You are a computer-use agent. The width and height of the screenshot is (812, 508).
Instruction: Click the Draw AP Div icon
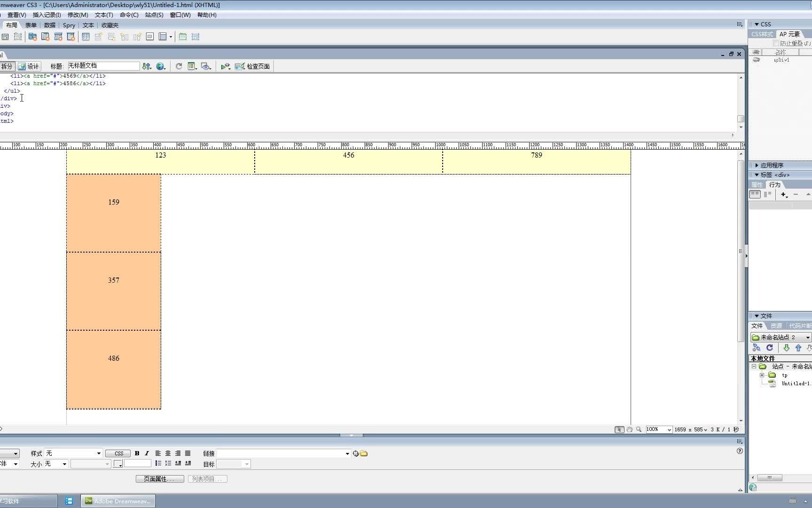pos(18,37)
